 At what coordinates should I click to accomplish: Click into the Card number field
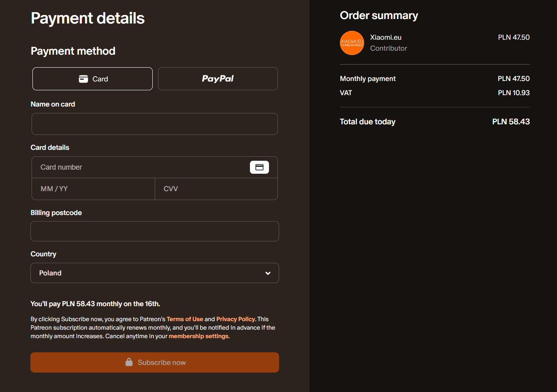pos(142,167)
